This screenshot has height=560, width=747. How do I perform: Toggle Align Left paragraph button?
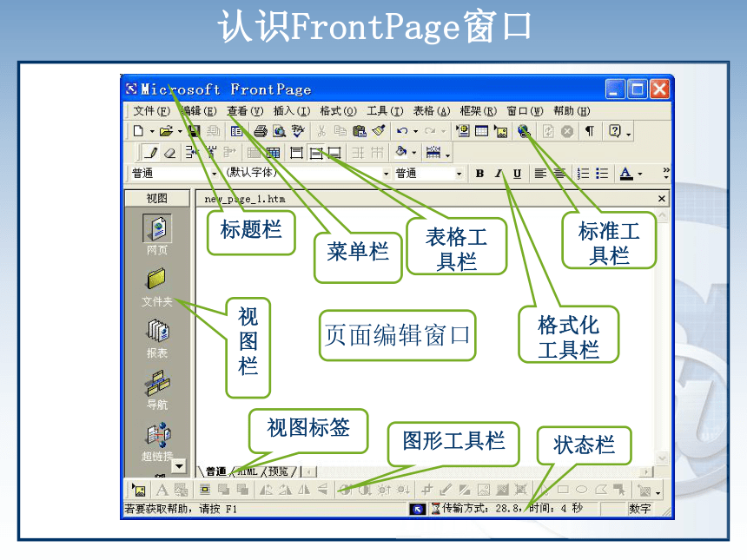539,174
